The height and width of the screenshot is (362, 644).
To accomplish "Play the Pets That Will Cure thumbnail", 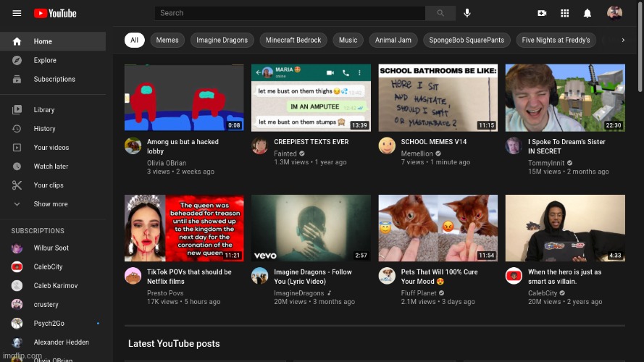I will point(438,228).
